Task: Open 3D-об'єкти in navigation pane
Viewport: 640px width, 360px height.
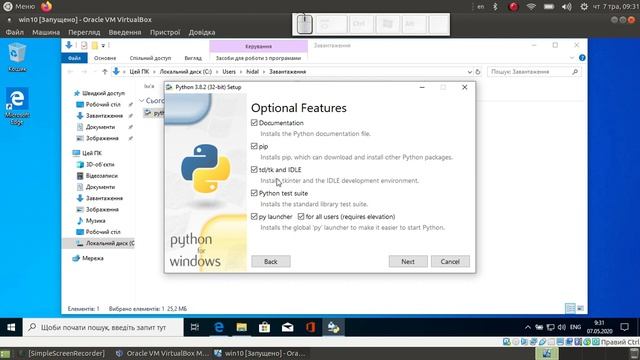Action: click(100, 164)
